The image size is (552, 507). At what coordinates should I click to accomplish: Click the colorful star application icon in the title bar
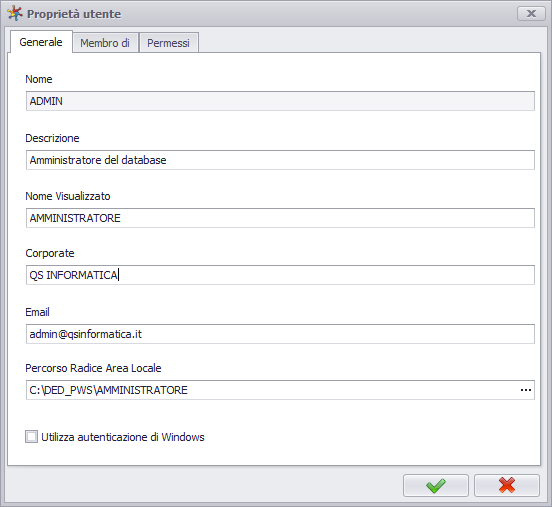(x=15, y=14)
